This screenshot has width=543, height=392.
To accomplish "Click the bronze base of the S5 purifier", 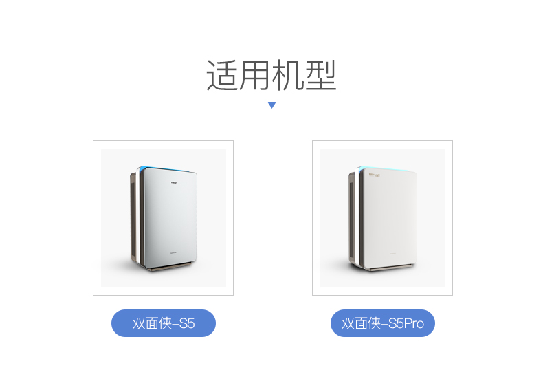I will point(170,266).
